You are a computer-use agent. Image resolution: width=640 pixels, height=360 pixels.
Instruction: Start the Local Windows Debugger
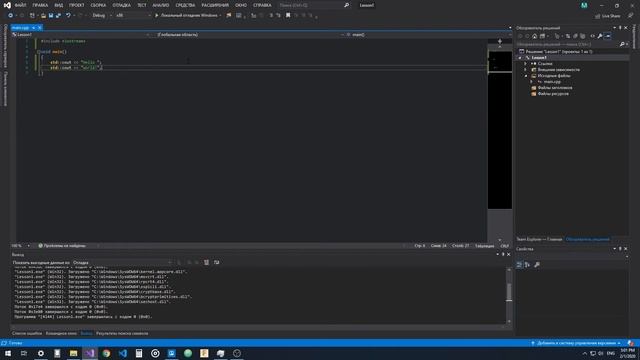(186, 16)
